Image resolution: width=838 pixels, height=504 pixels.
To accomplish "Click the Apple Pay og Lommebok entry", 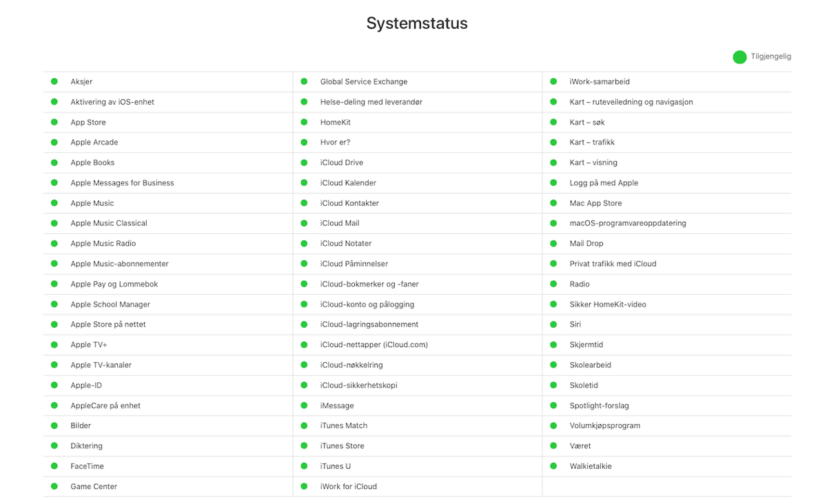I will 114,284.
